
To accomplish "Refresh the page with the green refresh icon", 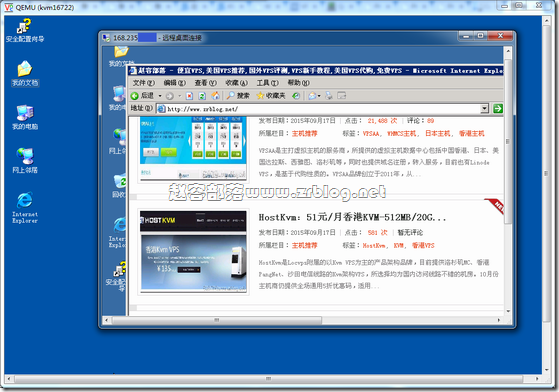I will [x=202, y=96].
